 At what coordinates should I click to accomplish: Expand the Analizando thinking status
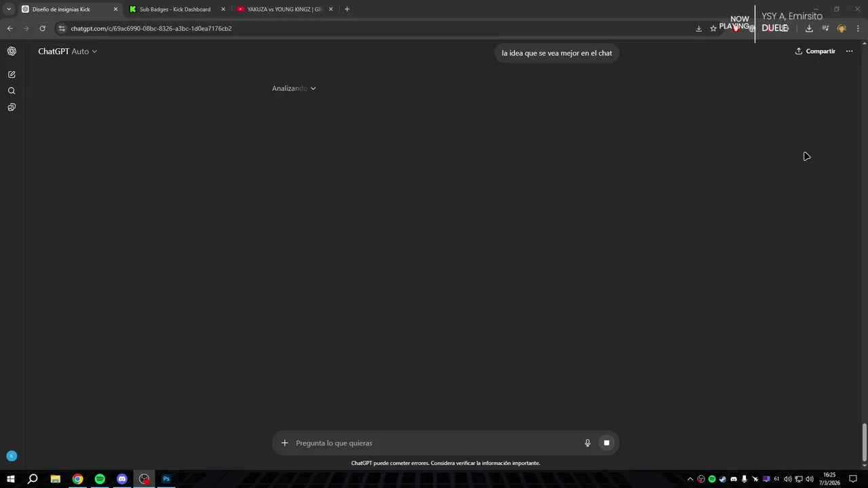tap(294, 89)
